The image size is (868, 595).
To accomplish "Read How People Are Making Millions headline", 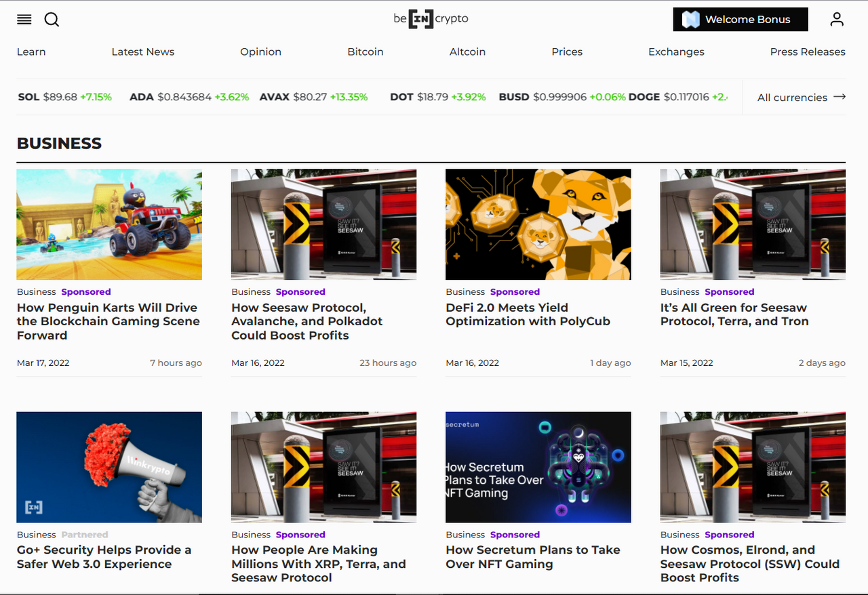I will 319,564.
